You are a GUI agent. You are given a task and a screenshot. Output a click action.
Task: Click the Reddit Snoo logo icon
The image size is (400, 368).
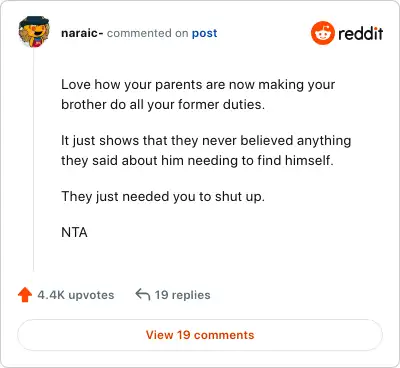[322, 33]
